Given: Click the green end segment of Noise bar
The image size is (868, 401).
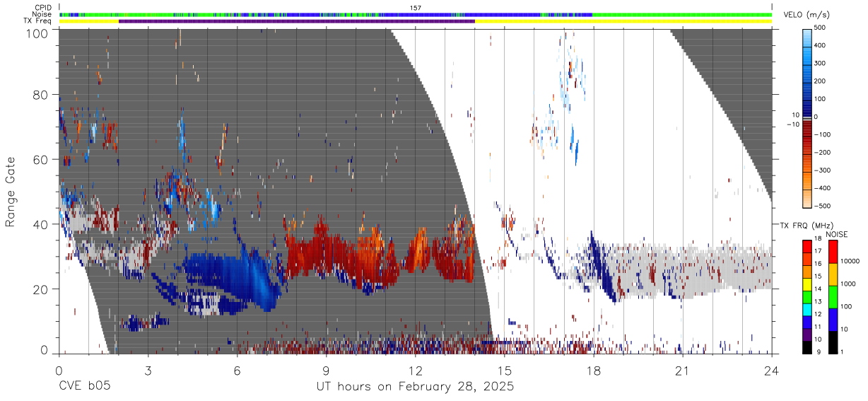Looking at the screenshot, I should pyautogui.click(x=682, y=14).
